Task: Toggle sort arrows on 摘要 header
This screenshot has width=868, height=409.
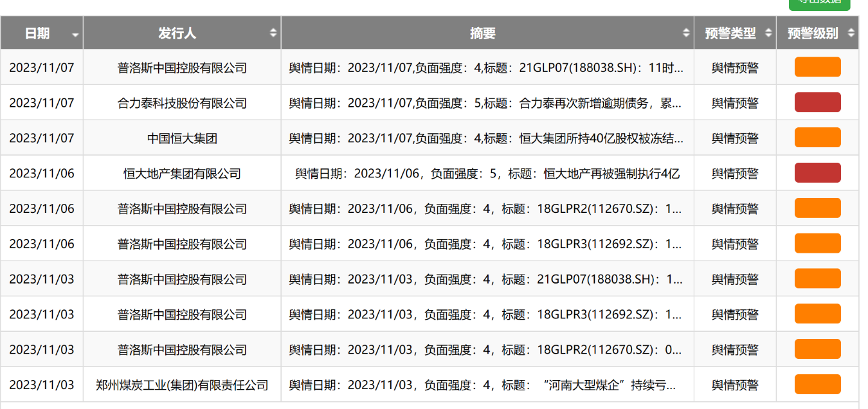Action: 686,33
